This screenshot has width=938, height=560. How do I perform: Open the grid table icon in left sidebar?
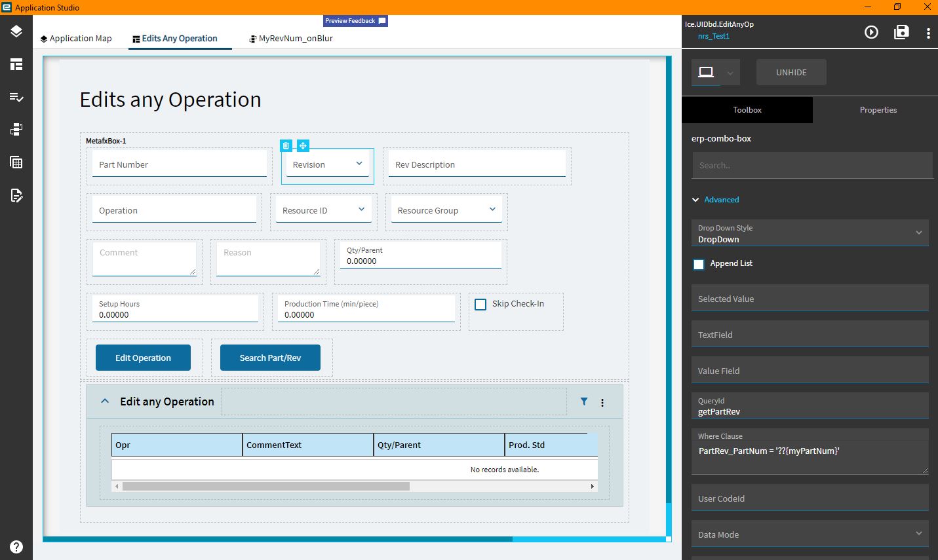(16, 162)
